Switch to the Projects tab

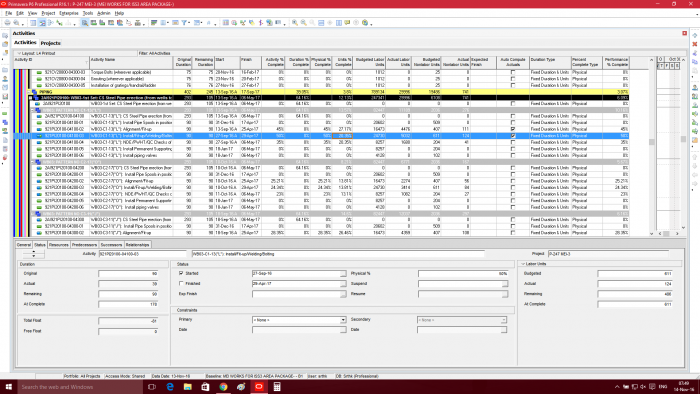pos(50,43)
